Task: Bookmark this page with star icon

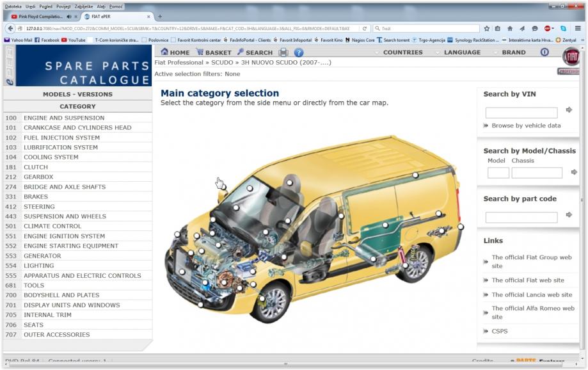Action: pos(487,29)
